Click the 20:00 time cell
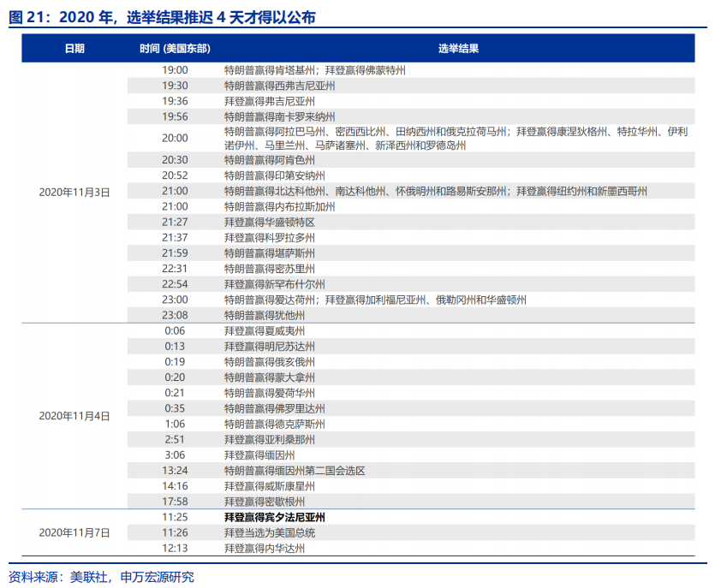This screenshot has width=715, height=588. 175,138
